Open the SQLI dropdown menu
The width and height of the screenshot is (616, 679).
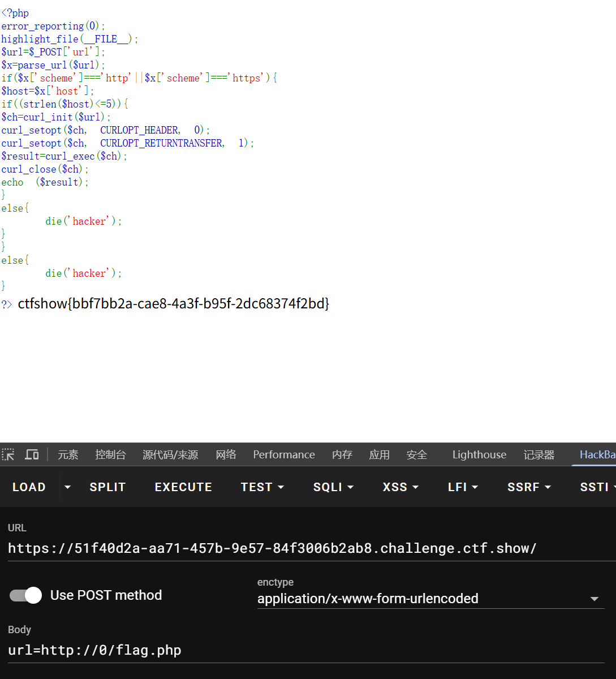click(x=333, y=487)
